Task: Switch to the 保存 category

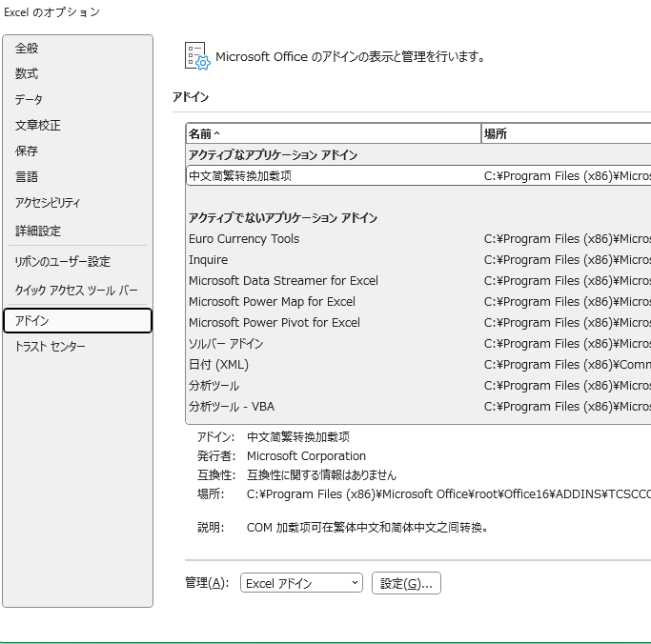Action: point(27,151)
